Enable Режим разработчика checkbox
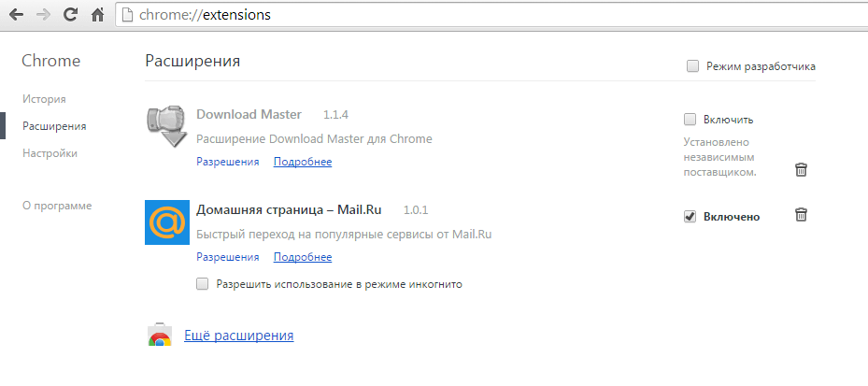Image resolution: width=868 pixels, height=386 pixels. 692,66
